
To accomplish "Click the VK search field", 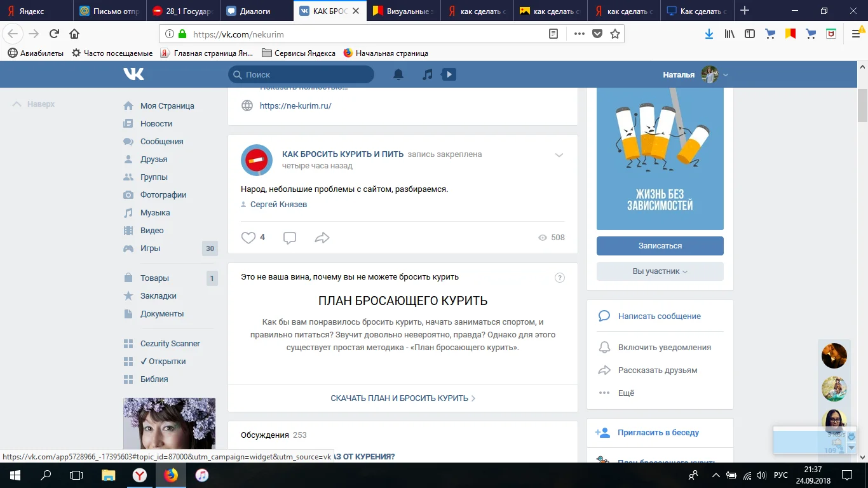I will click(301, 75).
